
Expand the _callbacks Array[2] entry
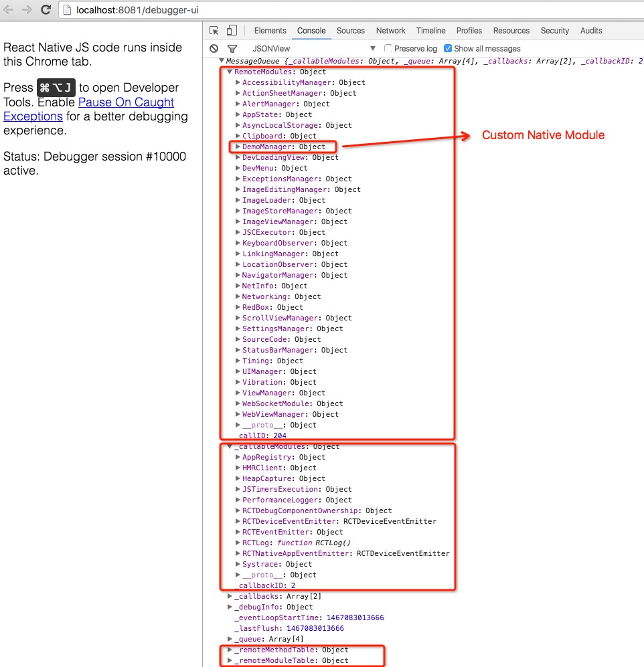(x=230, y=596)
